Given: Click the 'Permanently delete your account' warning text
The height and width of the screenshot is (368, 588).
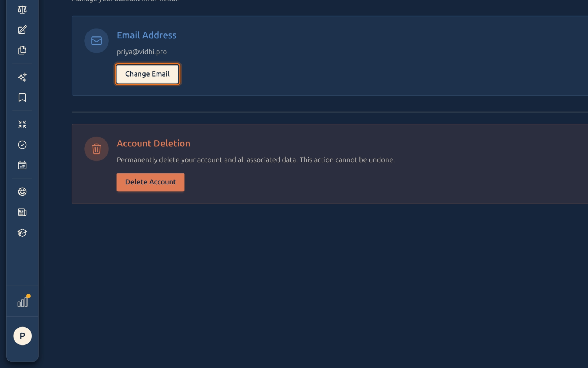Looking at the screenshot, I should 255,160.
